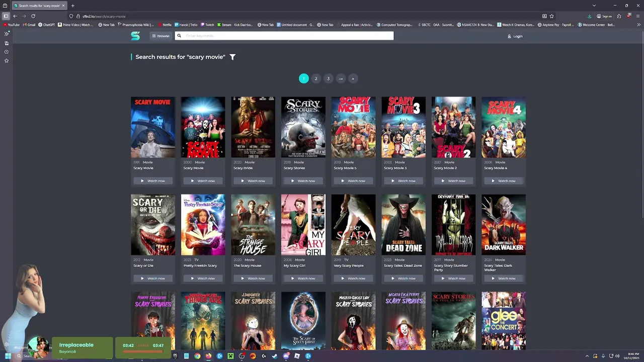Screen dimensions: 644x362
Task: Open the Browse menu
Action: point(161,36)
